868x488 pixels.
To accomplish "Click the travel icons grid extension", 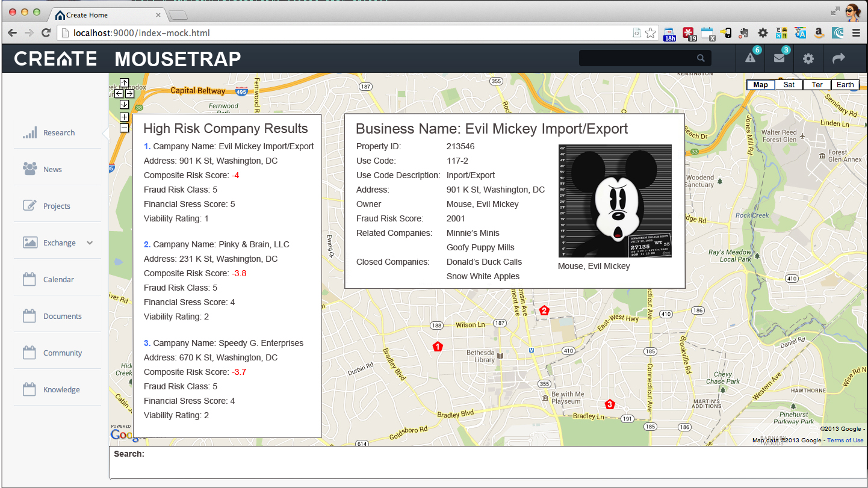I will 781,33.
